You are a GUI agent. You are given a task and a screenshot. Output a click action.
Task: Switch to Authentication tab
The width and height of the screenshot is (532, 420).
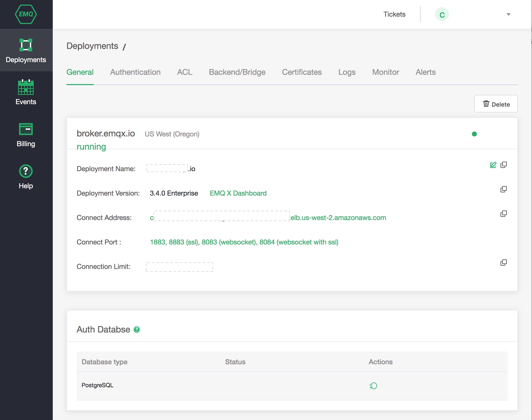point(135,72)
